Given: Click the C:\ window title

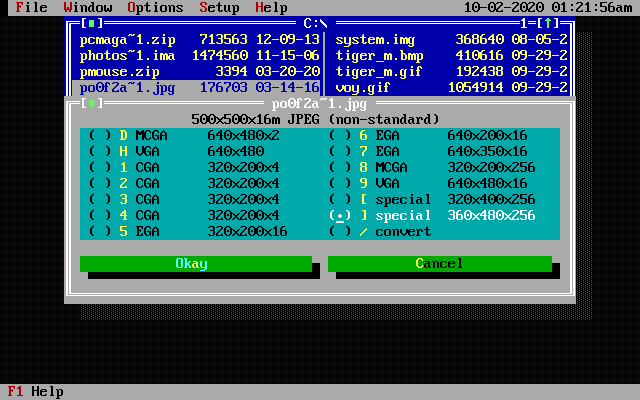Looking at the screenshot, I should pos(316,23).
